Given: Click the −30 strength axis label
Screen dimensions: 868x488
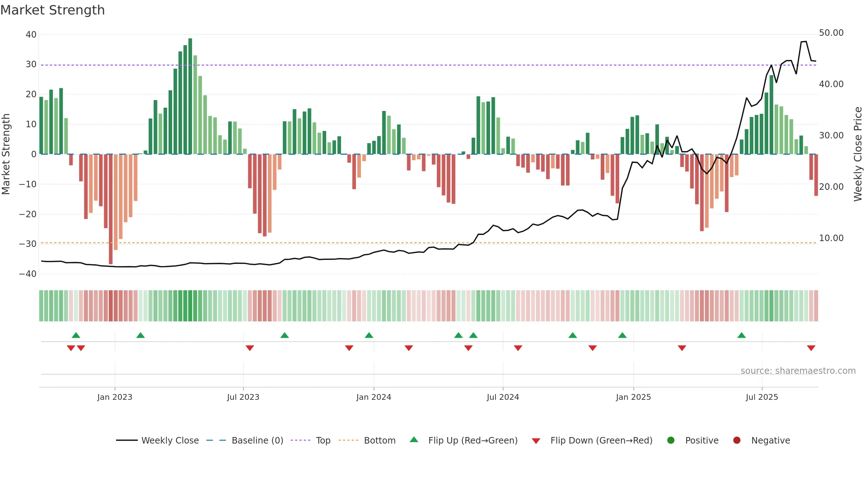Looking at the screenshot, I should click(x=28, y=244).
